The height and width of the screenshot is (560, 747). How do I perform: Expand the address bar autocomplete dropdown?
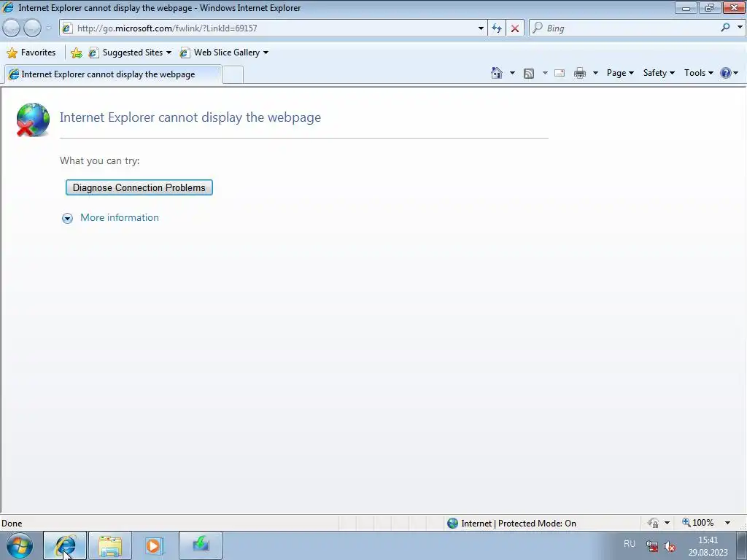[481, 28]
